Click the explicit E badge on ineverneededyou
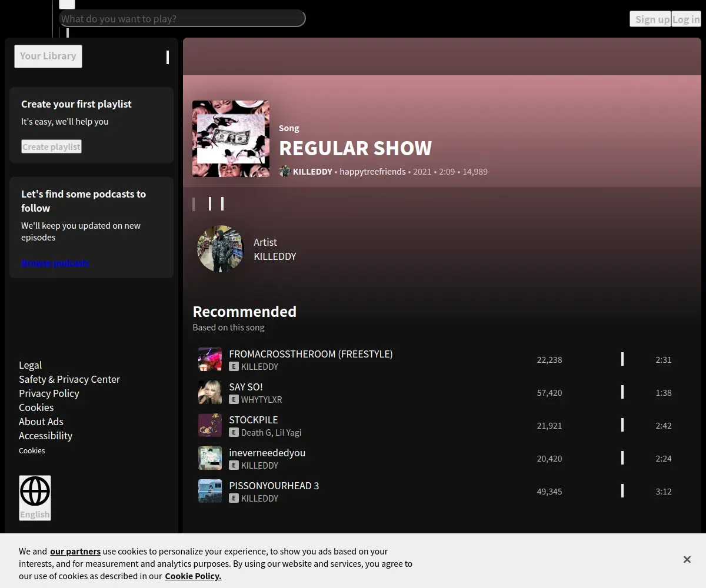Image resolution: width=706 pixels, height=588 pixels. tap(234, 465)
